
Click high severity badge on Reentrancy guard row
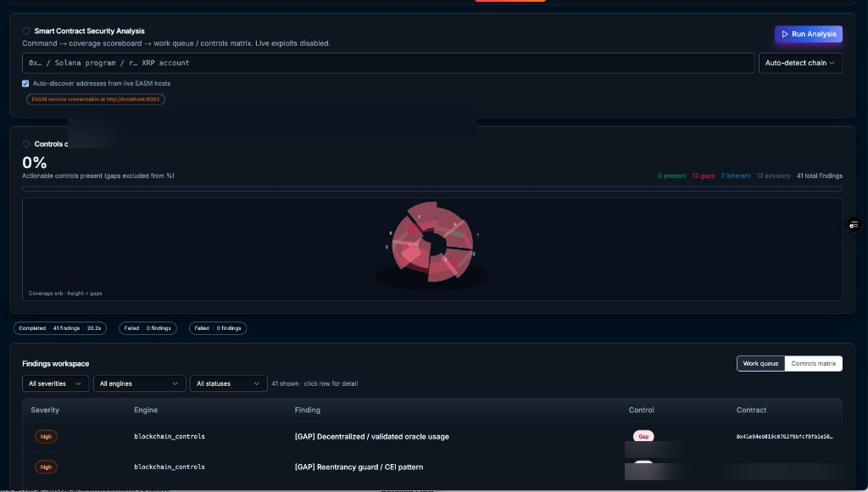coord(46,467)
